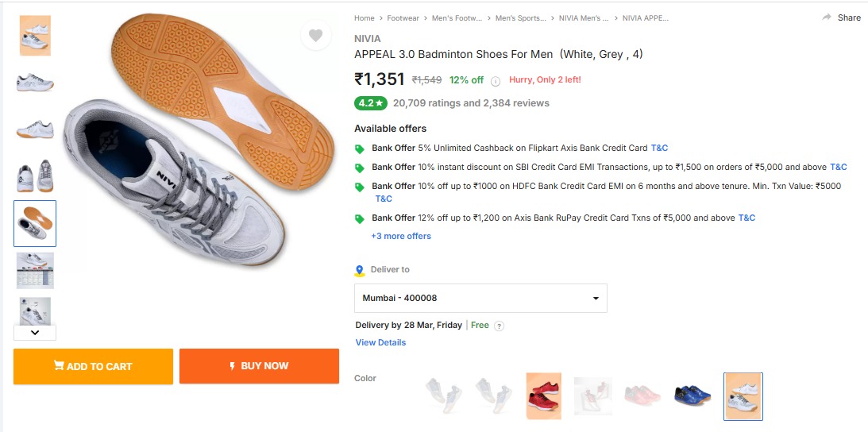Click the question mark beside Free delivery
Screen dimensions: 868x432
point(500,326)
